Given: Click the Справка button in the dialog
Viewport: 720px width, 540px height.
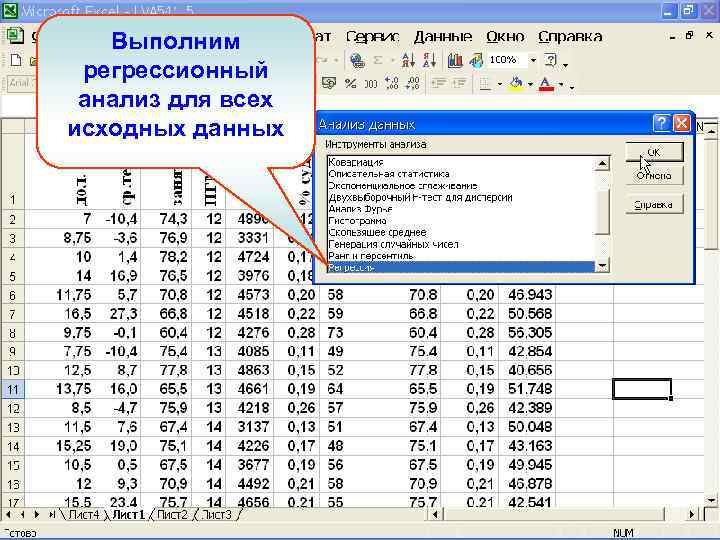Looking at the screenshot, I should (x=654, y=204).
